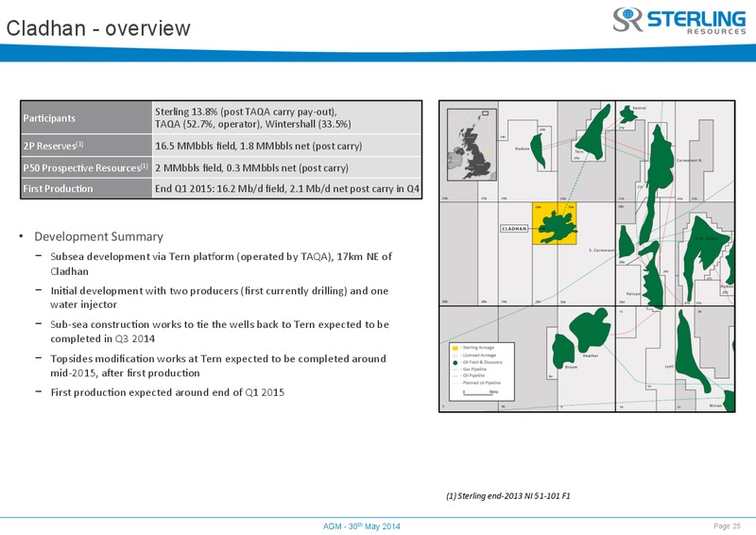Viewport: 756px width, 535px height.
Task: Click the 'Sub-sea construction works' bullet
Action: tap(219, 331)
